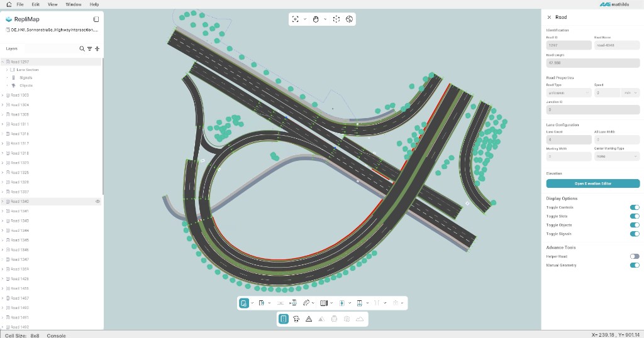The image size is (644, 338).
Task: Activate the triangle sign mode icon
Action: (x=309, y=319)
